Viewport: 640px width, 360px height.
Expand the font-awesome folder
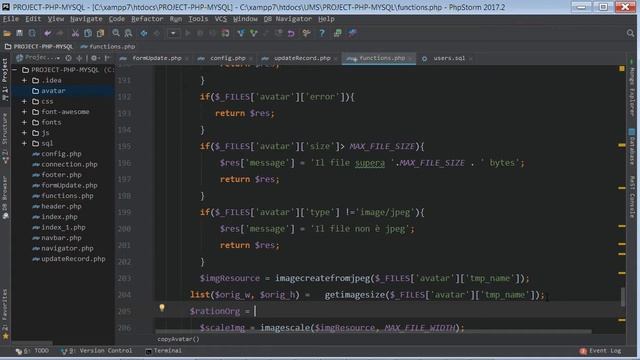[x=24, y=112]
